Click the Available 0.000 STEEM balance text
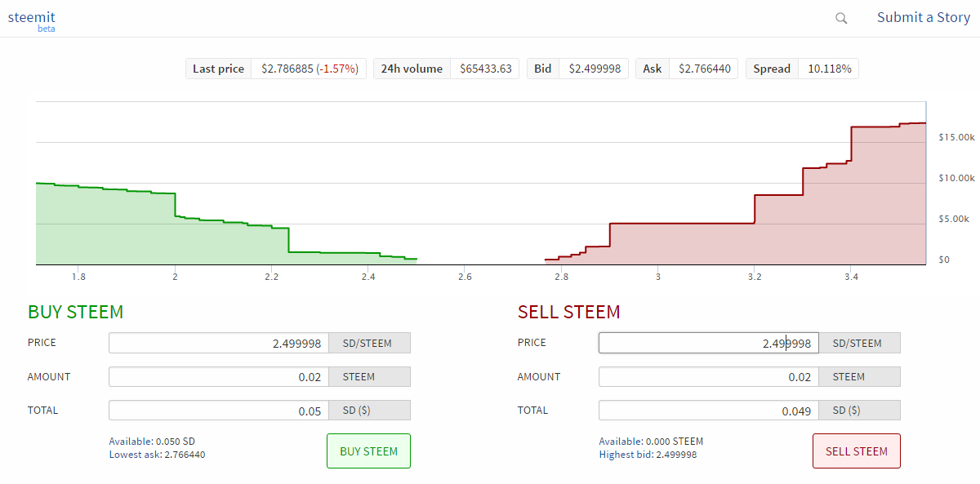Image resolution: width=980 pixels, height=484 pixels. click(x=650, y=442)
